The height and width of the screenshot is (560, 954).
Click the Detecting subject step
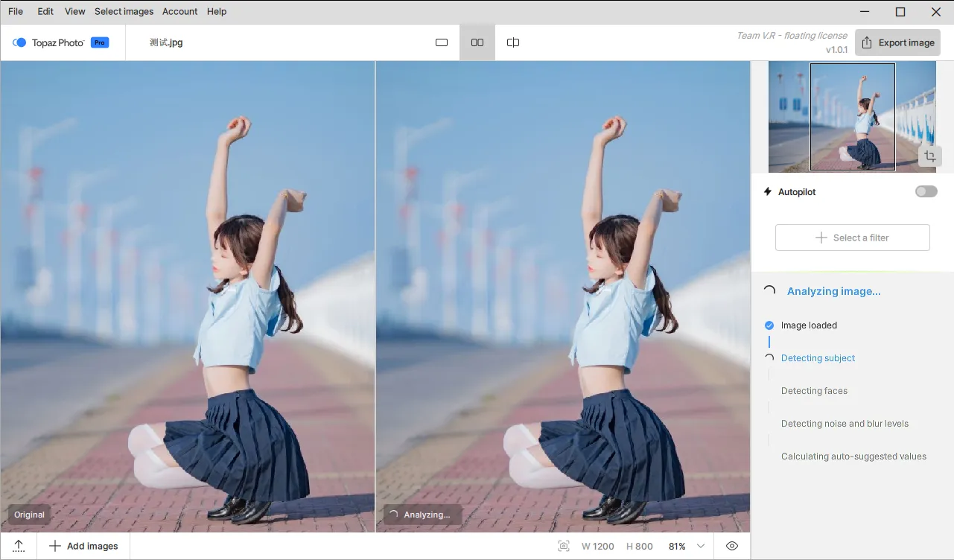(x=818, y=358)
